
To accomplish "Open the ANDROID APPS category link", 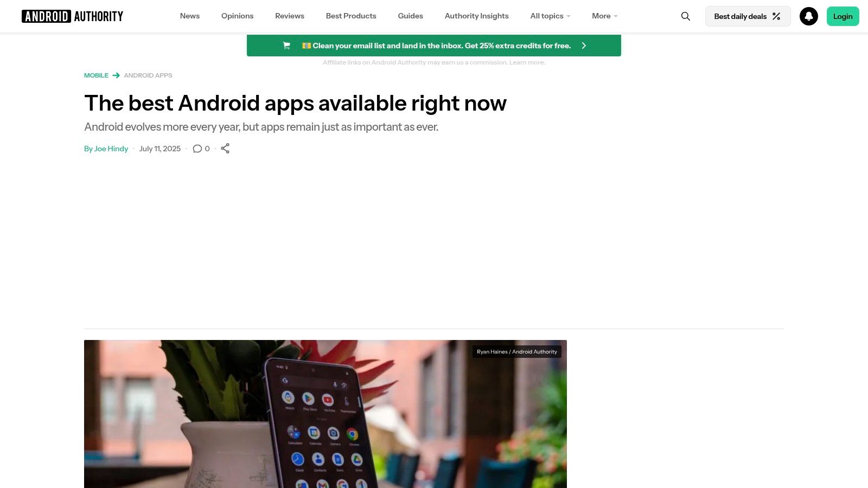I will (x=148, y=75).
